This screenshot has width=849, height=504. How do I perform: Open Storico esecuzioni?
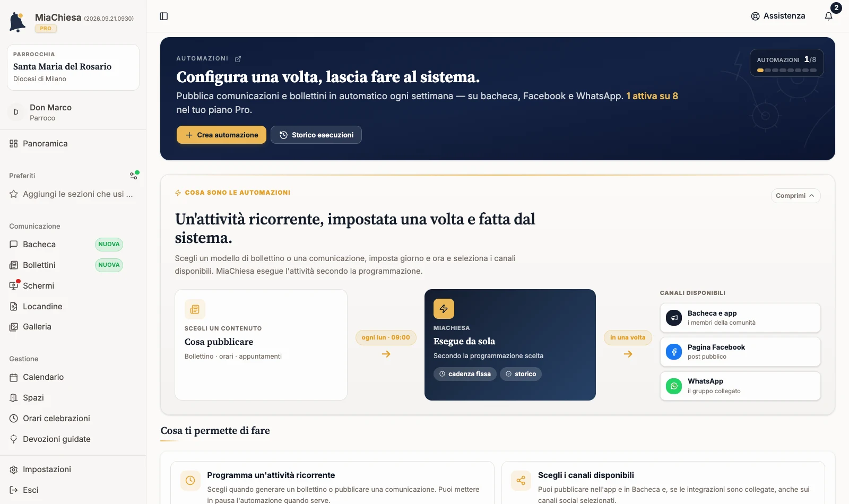pos(316,135)
